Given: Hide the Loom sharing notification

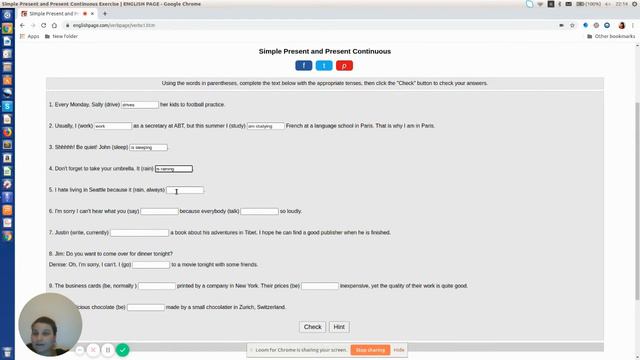Looking at the screenshot, I should pyautogui.click(x=399, y=350).
